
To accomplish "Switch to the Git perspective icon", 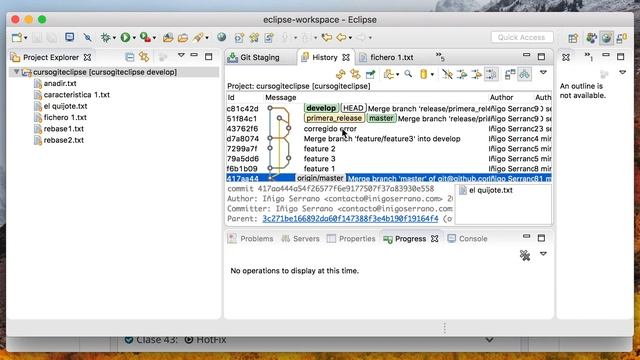I will (622, 38).
